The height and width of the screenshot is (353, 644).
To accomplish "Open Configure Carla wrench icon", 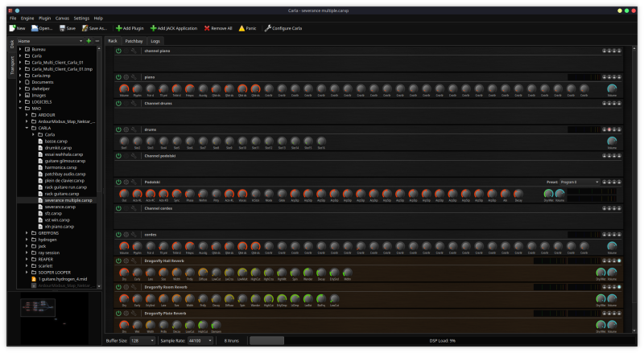I will coord(268,28).
